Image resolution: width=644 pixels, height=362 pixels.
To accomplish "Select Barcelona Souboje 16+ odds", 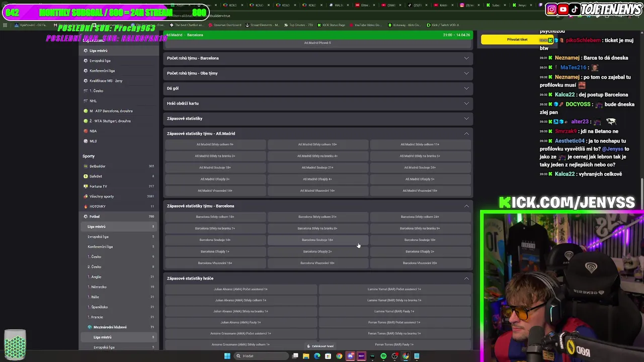I will click(317, 240).
